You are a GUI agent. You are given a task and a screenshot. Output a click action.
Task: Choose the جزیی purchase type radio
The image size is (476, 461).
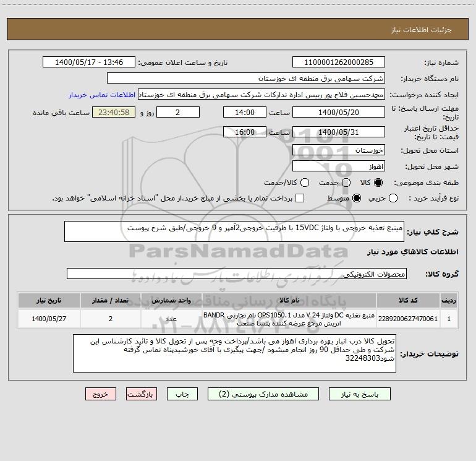pyautogui.click(x=393, y=198)
